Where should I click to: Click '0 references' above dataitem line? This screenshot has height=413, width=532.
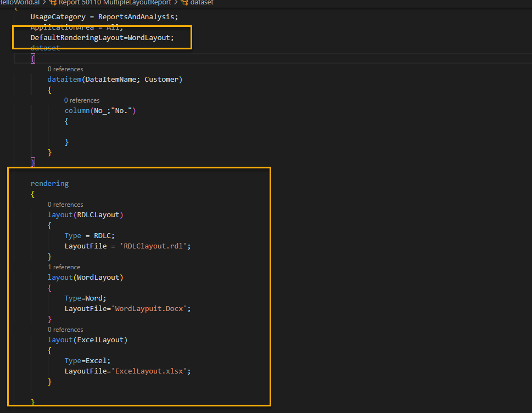(x=65, y=69)
